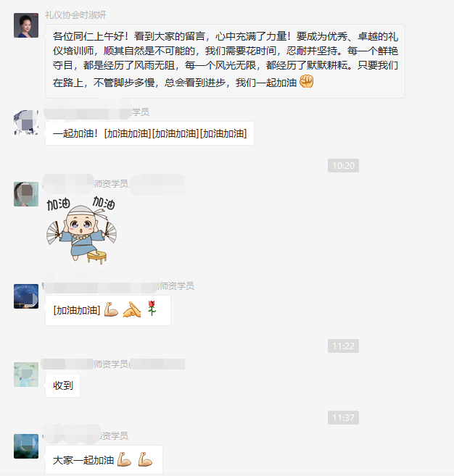Open the night sky avatar profile
Image resolution: width=454 pixels, height=476 pixels.
26,296
